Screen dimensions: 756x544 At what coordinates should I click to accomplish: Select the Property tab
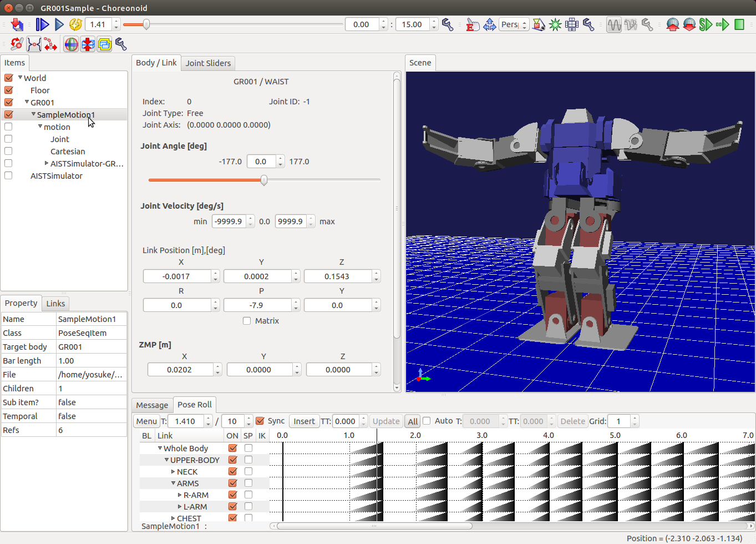(x=21, y=303)
